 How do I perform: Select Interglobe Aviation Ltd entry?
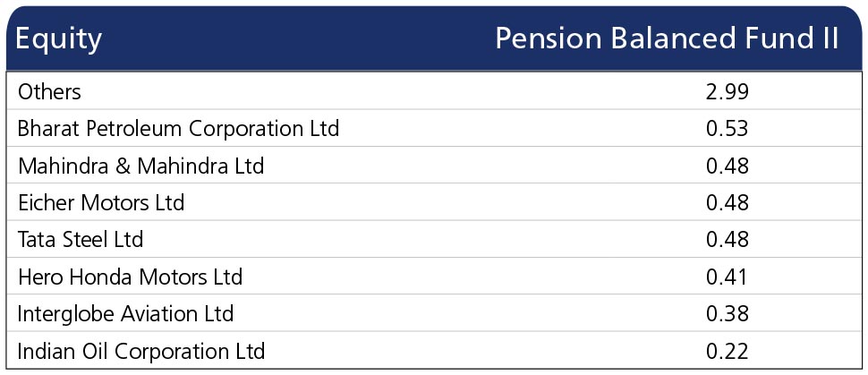click(x=125, y=313)
